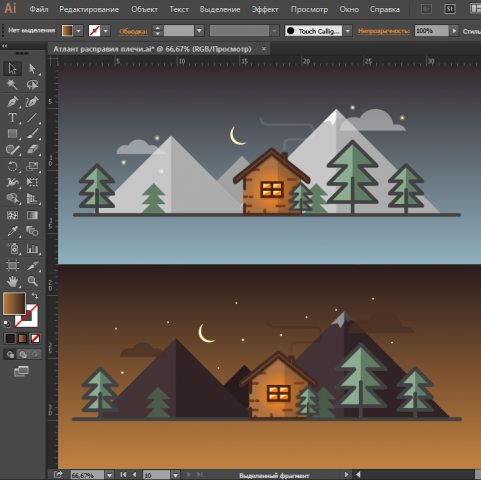The height and width of the screenshot is (480, 481).
Task: Open the fill color dropdown
Action: [78, 31]
